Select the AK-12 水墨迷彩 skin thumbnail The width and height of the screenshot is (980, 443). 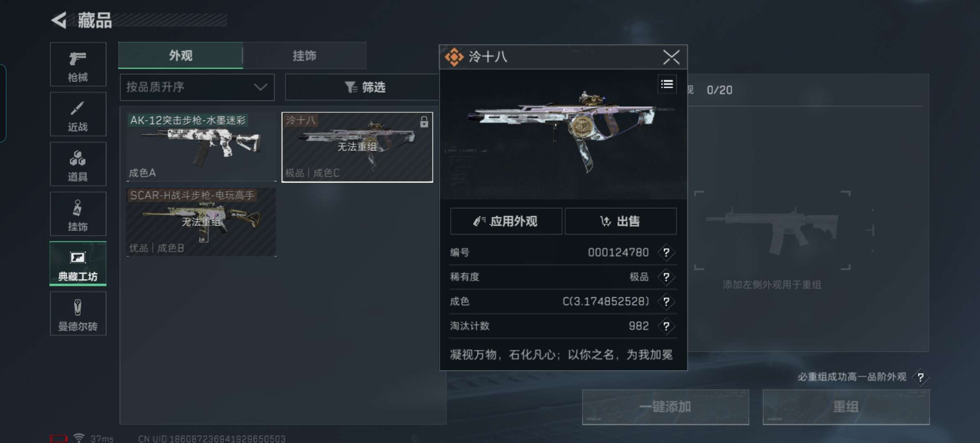click(x=201, y=147)
